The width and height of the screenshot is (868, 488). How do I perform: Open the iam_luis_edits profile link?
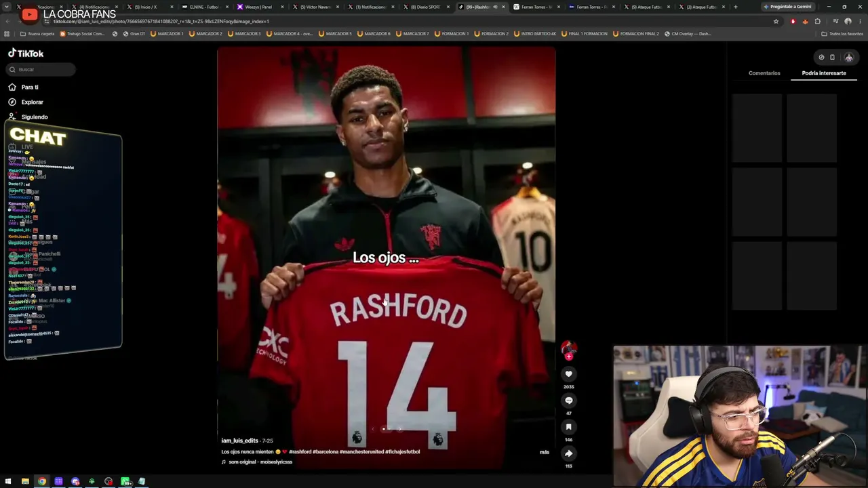(239, 441)
